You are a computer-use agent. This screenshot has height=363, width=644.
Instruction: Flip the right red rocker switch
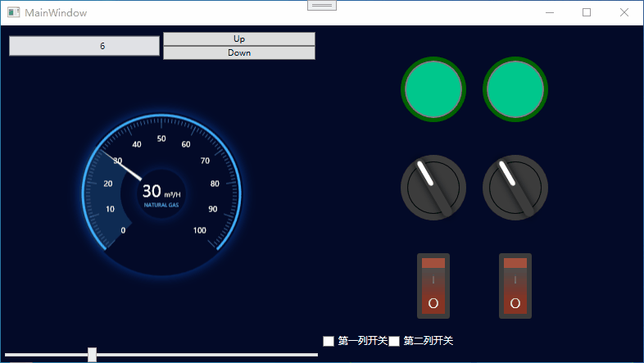515,285
